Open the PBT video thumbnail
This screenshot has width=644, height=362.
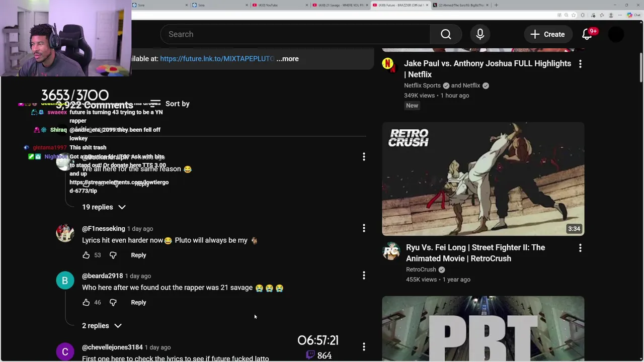coord(483,329)
